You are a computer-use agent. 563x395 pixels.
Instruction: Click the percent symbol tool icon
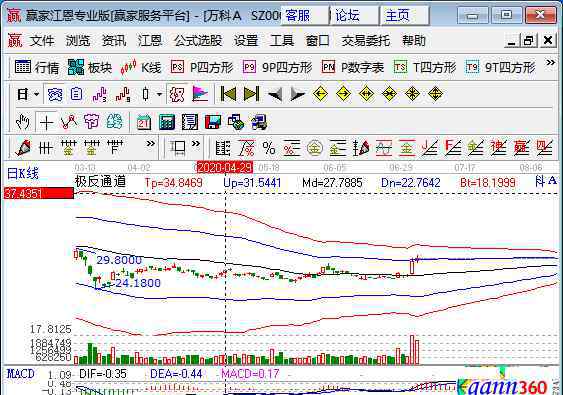(269, 148)
